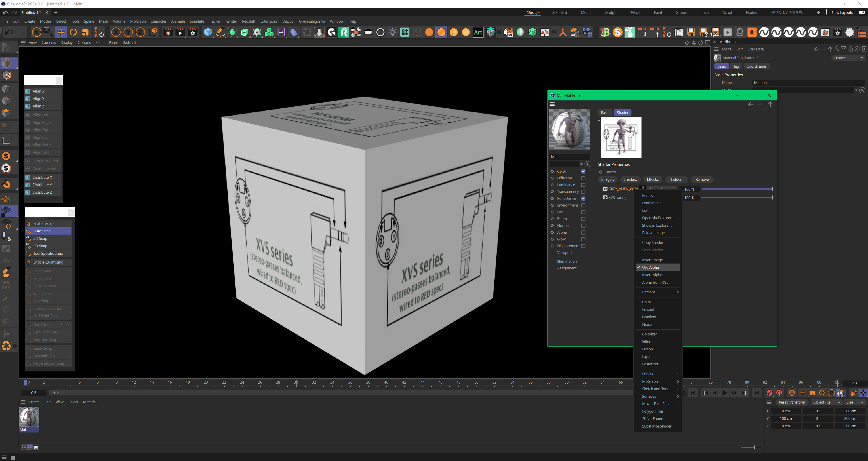Expand the Sketch and Toon submenu

click(x=658, y=389)
